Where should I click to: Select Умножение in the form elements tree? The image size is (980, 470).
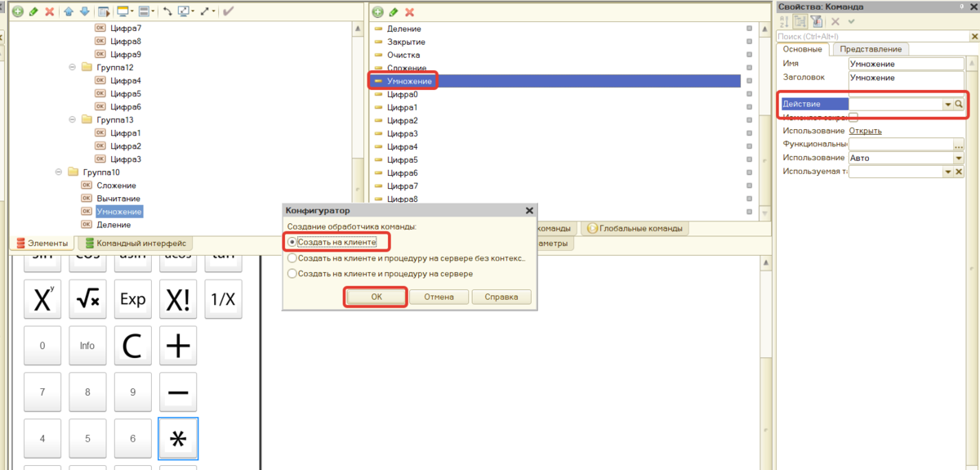118,212
